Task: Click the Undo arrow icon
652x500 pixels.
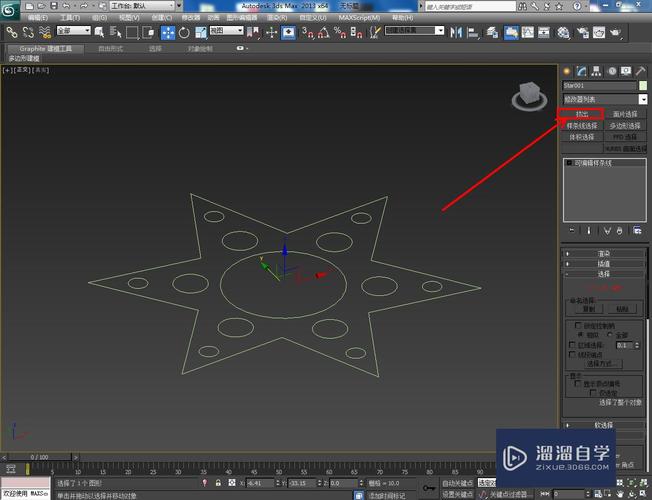Action: tap(67, 6)
